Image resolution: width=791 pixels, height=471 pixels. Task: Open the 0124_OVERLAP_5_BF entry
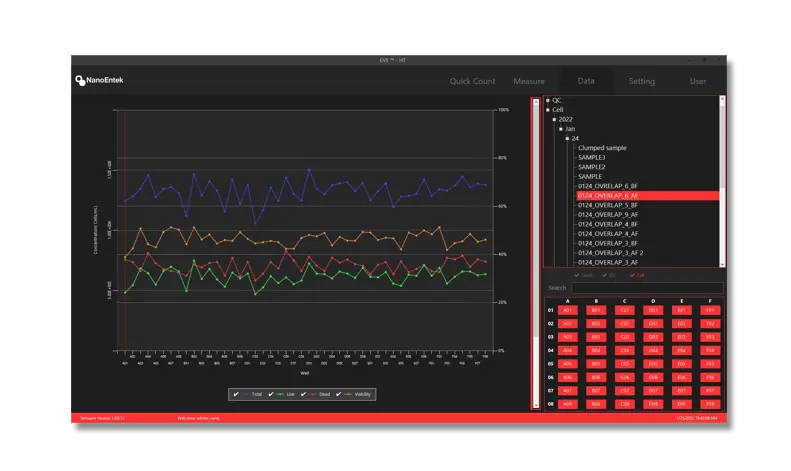tap(608, 205)
